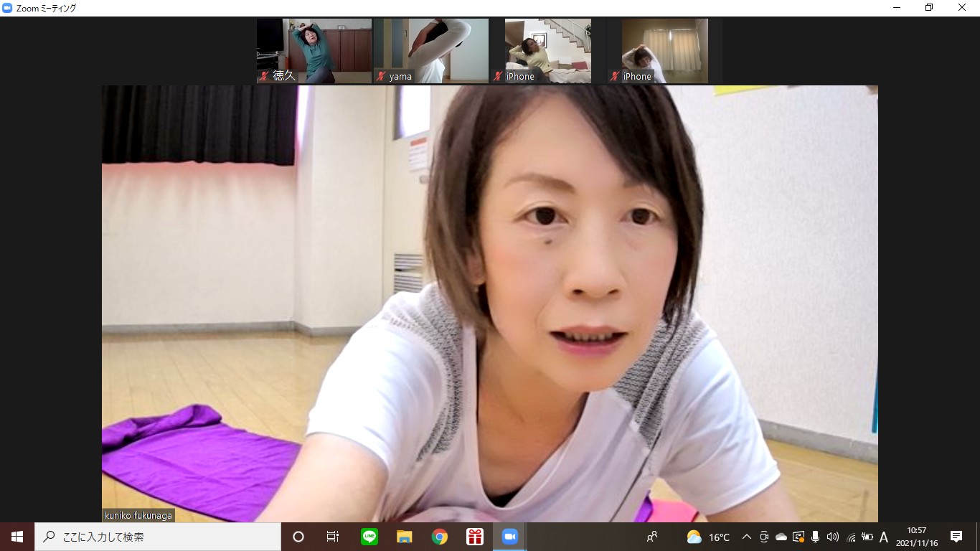The height and width of the screenshot is (551, 980).
Task: Open the volume speaker control in the tray
Action: [x=832, y=537]
